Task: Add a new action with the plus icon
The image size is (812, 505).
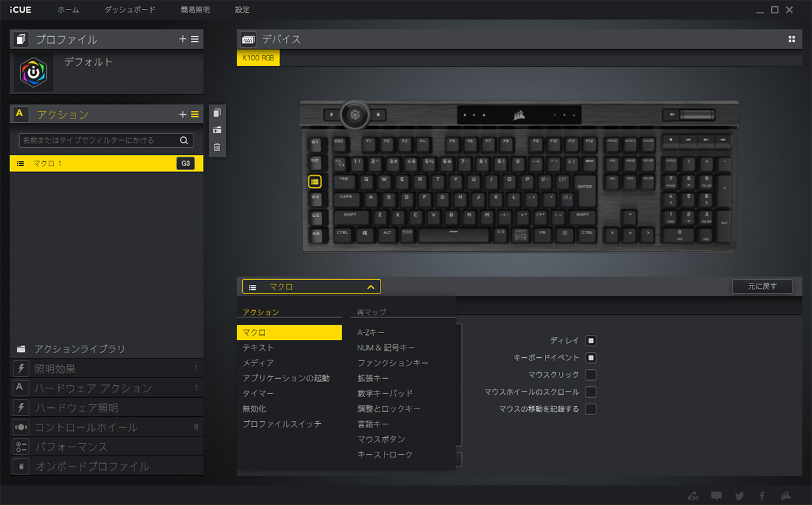Action: tap(183, 115)
